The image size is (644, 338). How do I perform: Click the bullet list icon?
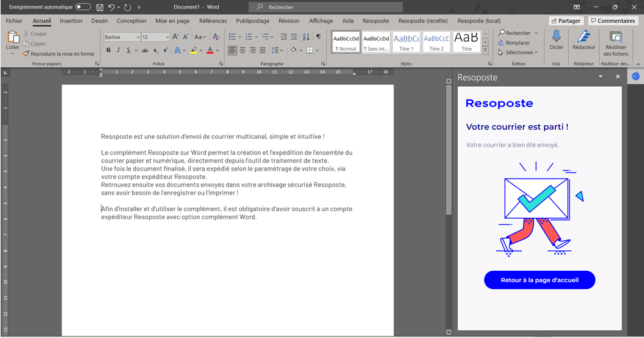[232, 37]
